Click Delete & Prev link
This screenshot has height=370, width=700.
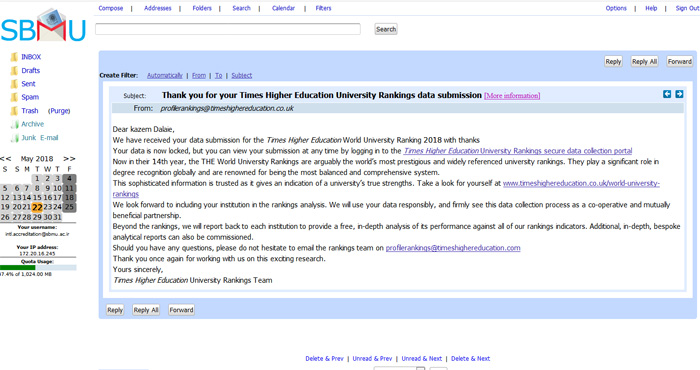[x=325, y=358]
